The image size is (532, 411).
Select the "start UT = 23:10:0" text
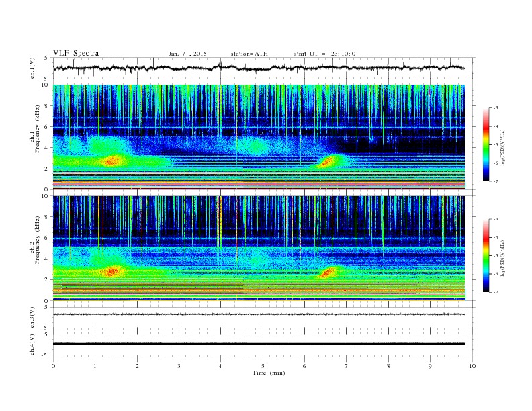click(324, 54)
